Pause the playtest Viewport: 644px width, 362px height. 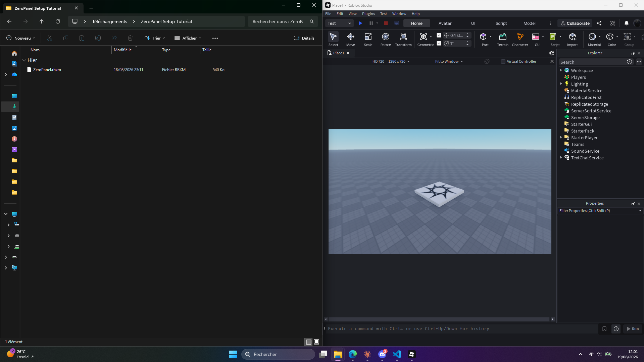click(371, 23)
